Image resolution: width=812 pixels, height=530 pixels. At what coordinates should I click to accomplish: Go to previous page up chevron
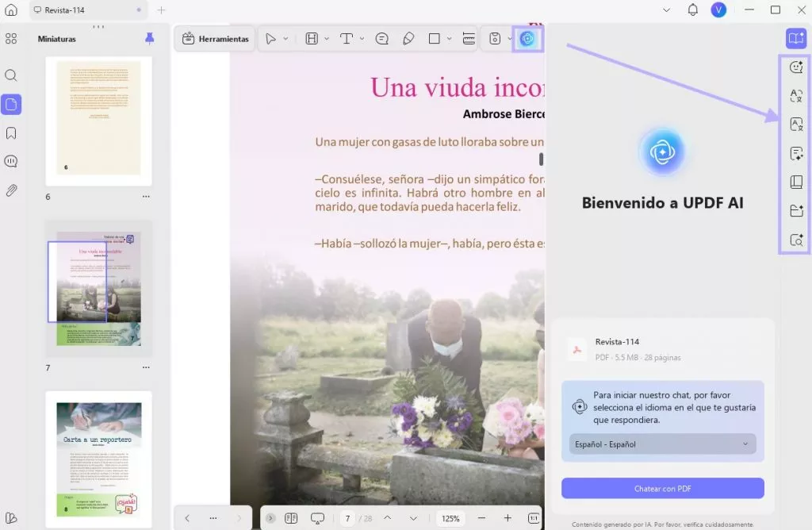pyautogui.click(x=387, y=518)
